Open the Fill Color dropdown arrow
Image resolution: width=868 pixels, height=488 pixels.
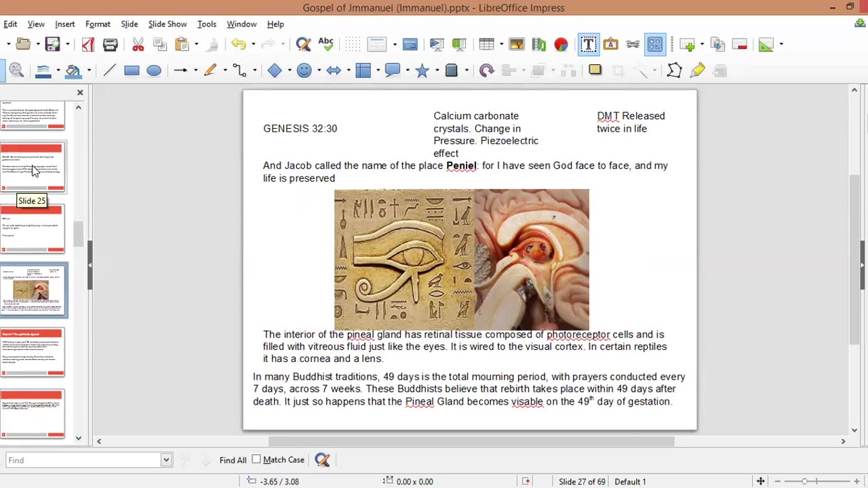coord(88,70)
